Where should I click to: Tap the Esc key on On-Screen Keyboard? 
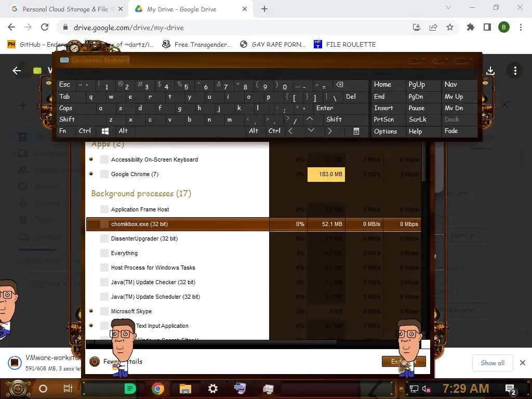click(66, 85)
